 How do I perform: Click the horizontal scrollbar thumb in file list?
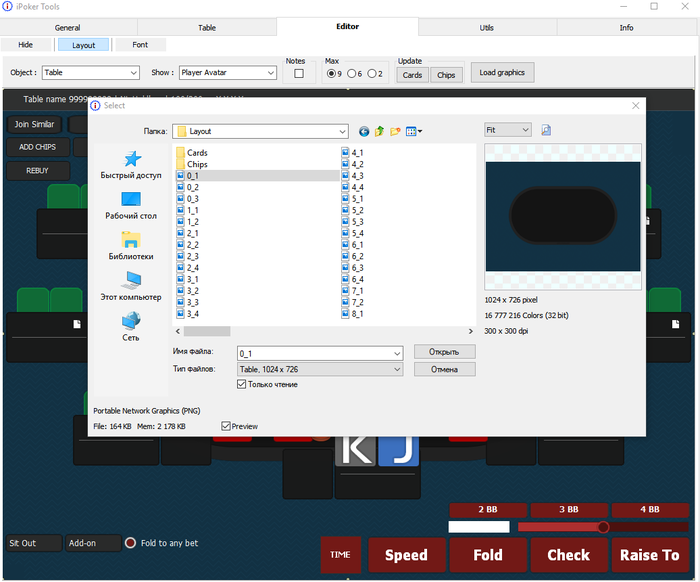(207, 331)
